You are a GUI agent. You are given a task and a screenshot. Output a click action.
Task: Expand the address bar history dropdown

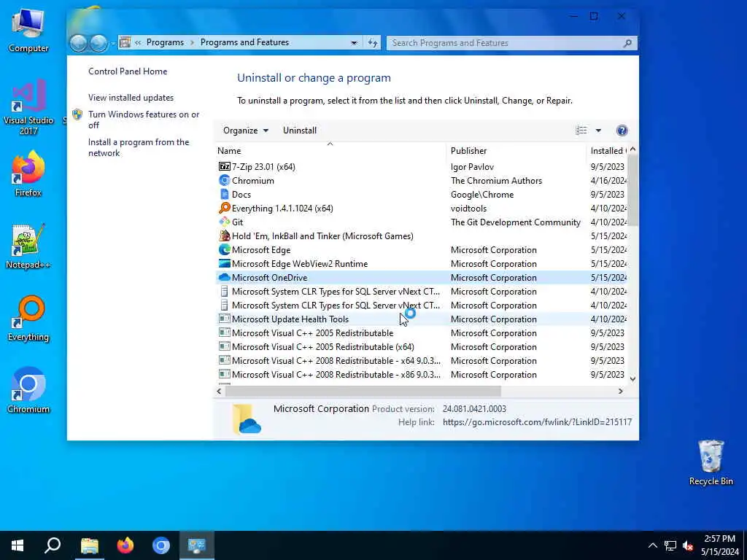click(354, 43)
